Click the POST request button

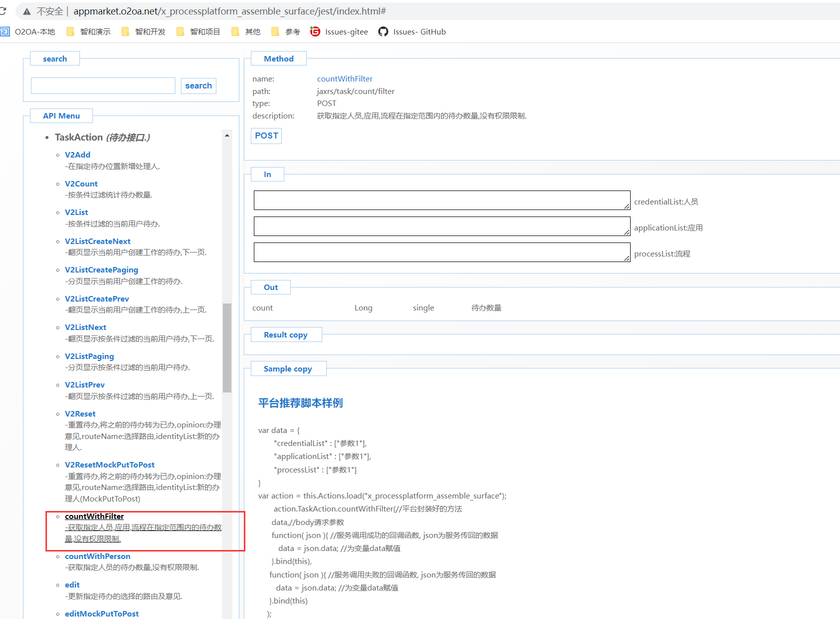coord(266,135)
